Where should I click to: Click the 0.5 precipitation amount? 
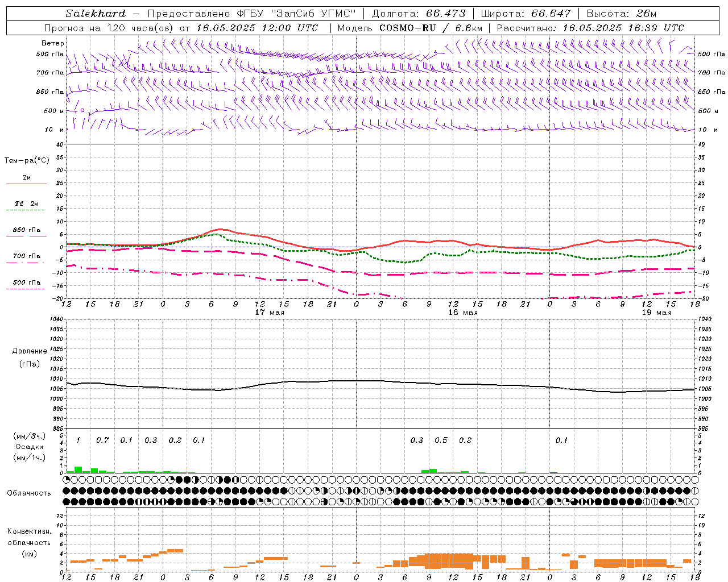[x=441, y=440]
